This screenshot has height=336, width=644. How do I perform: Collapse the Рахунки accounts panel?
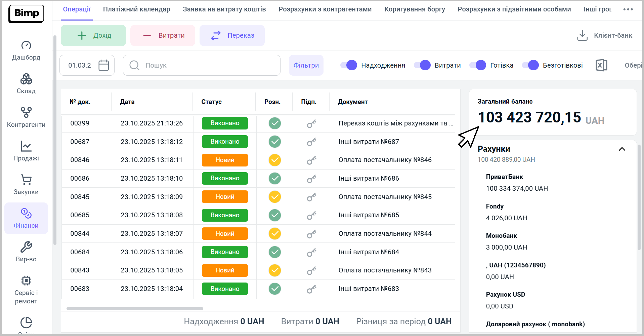tap(622, 149)
